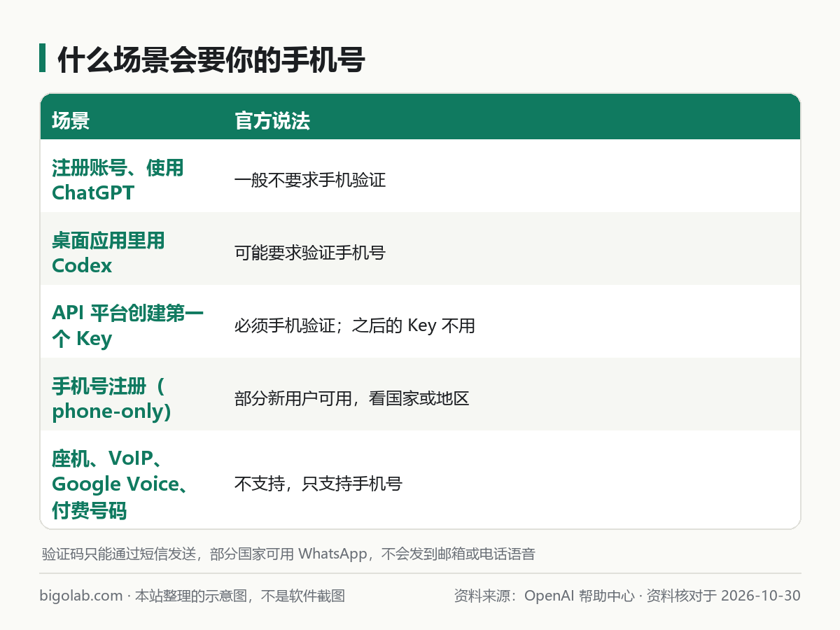
Task: Select the 座机、VoIP、Google Voice、付费号码 label
Action: click(120, 484)
